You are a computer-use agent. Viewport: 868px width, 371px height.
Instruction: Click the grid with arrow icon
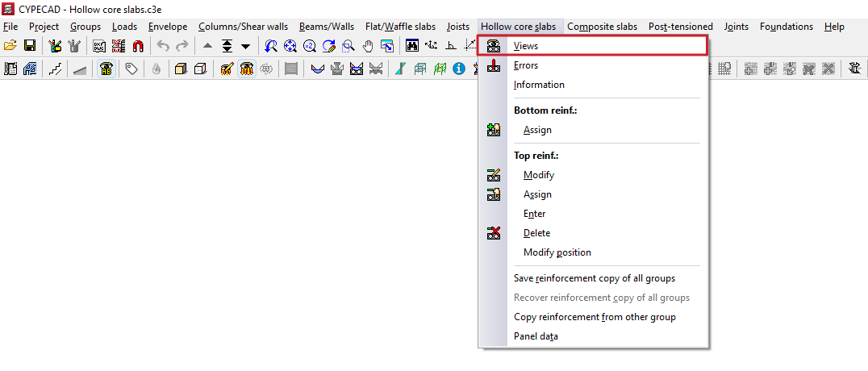click(724, 69)
